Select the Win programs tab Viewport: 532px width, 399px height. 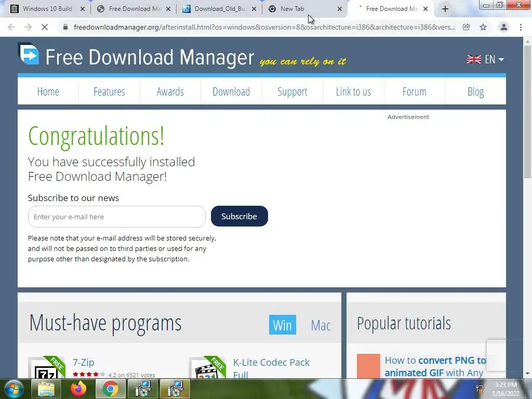pos(282,325)
